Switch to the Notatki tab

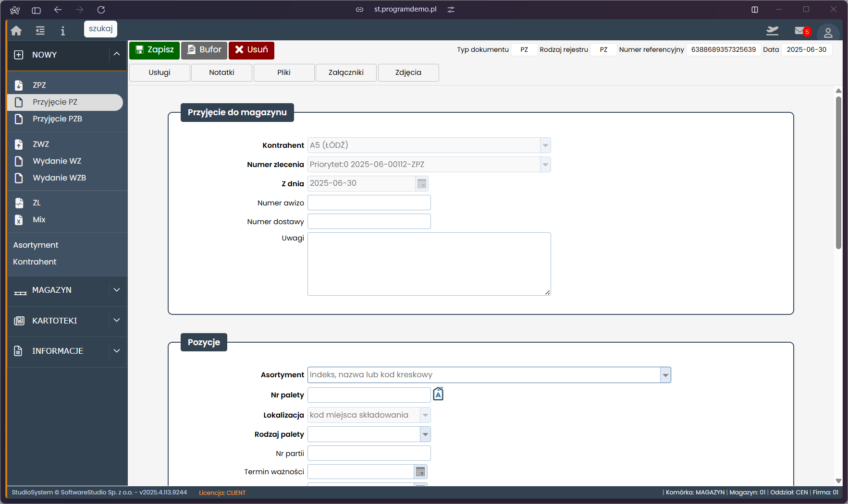tap(221, 72)
